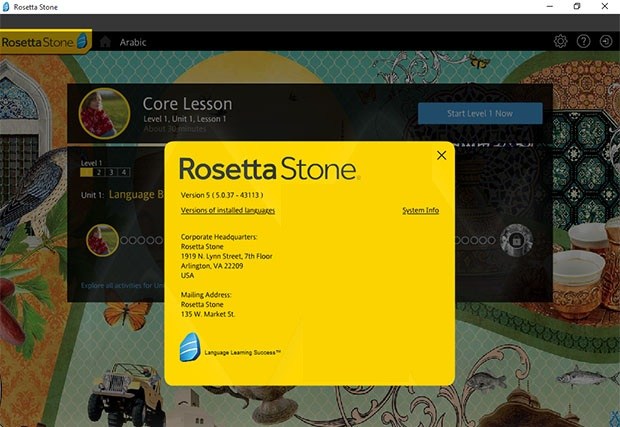
Task: Open the Core Lesson portrait thumbnail
Action: (104, 113)
